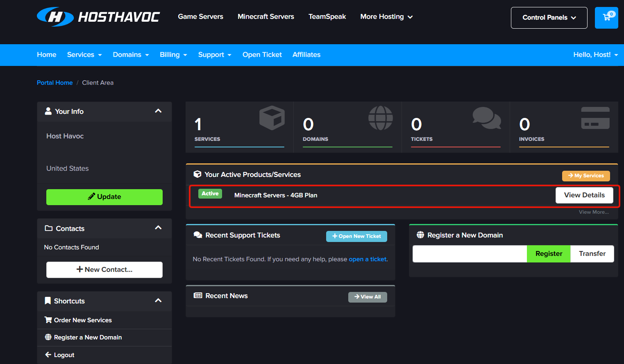
Task: Click the 'United States' text
Action: coord(68,168)
